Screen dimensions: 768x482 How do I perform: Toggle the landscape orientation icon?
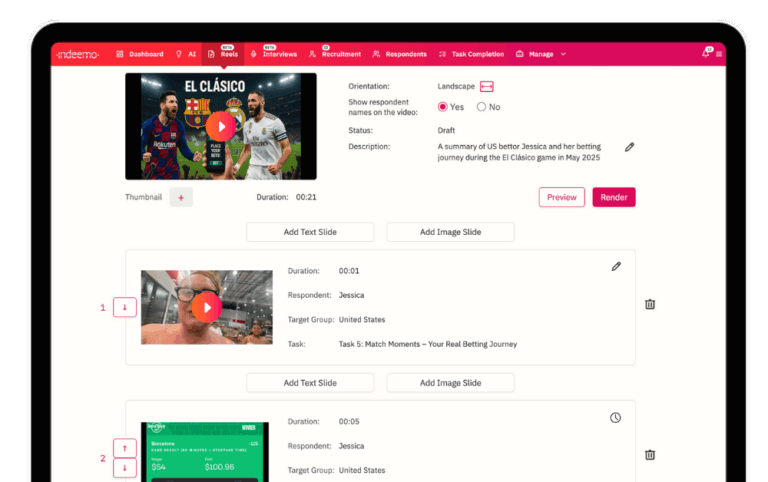click(487, 87)
